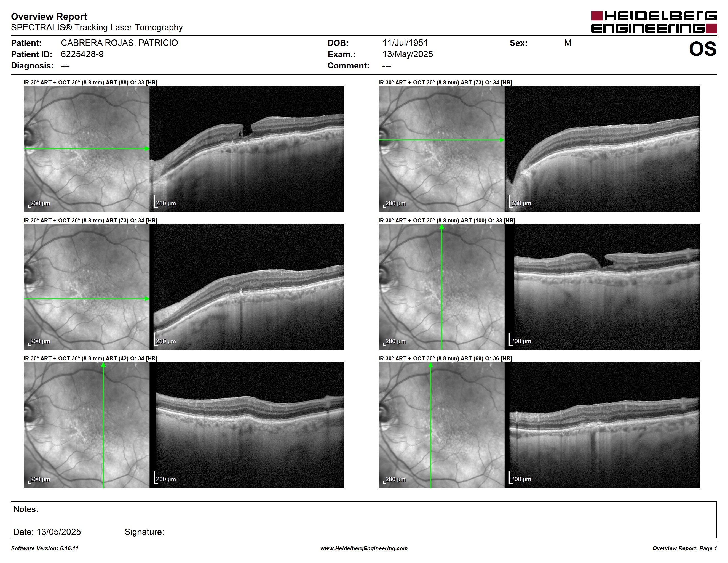Click the 'Overview Report, Page 1' footer text
Image resolution: width=728 pixels, height=563 pixels.
(x=685, y=548)
